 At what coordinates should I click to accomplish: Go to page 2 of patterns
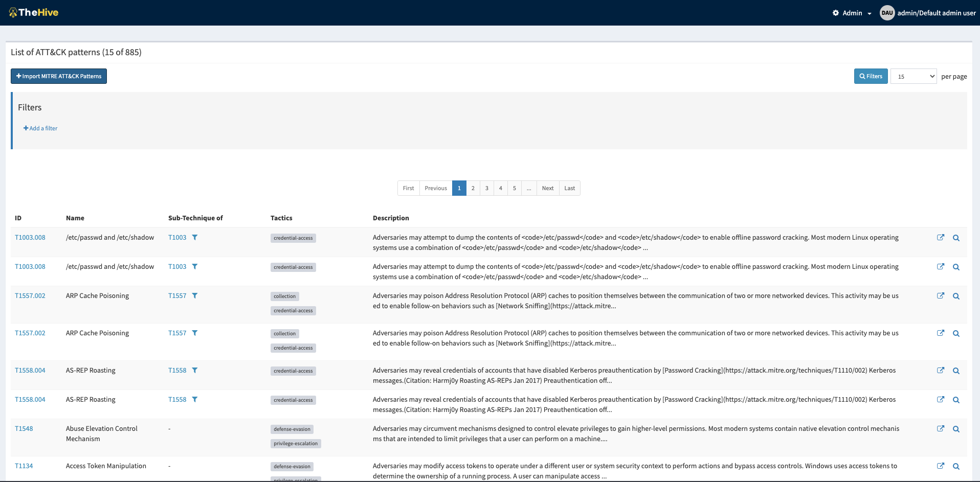click(473, 188)
